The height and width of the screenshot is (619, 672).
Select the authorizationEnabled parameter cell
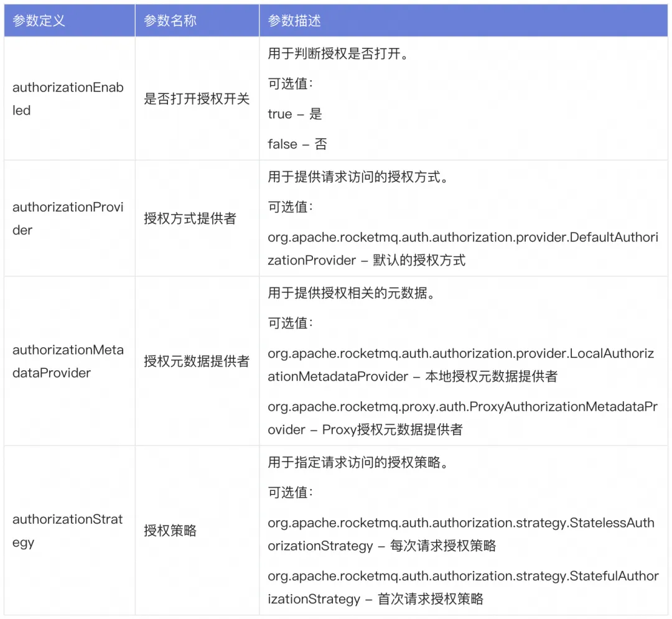(x=70, y=98)
